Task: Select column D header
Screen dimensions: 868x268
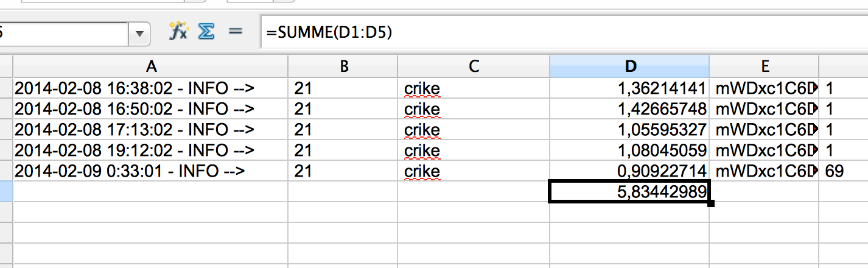Action: tap(629, 66)
